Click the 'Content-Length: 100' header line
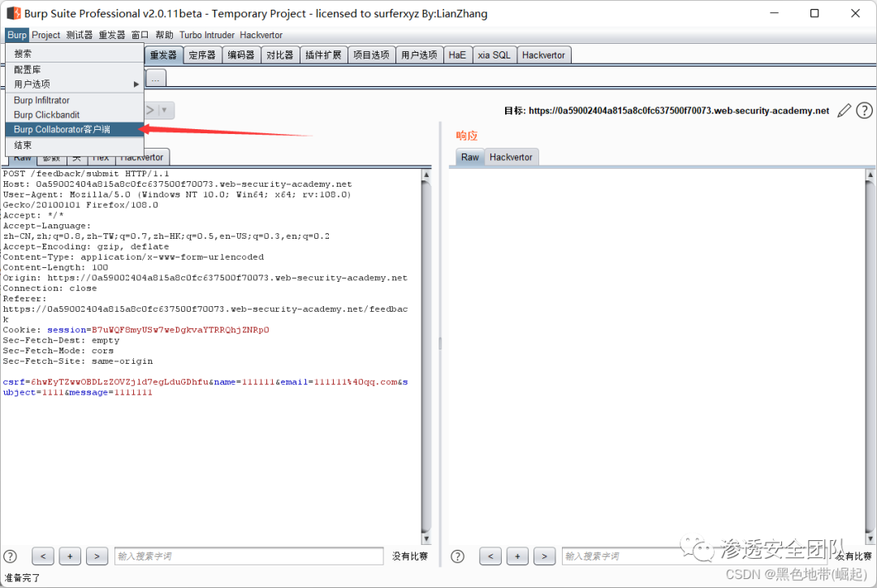 tap(55, 267)
